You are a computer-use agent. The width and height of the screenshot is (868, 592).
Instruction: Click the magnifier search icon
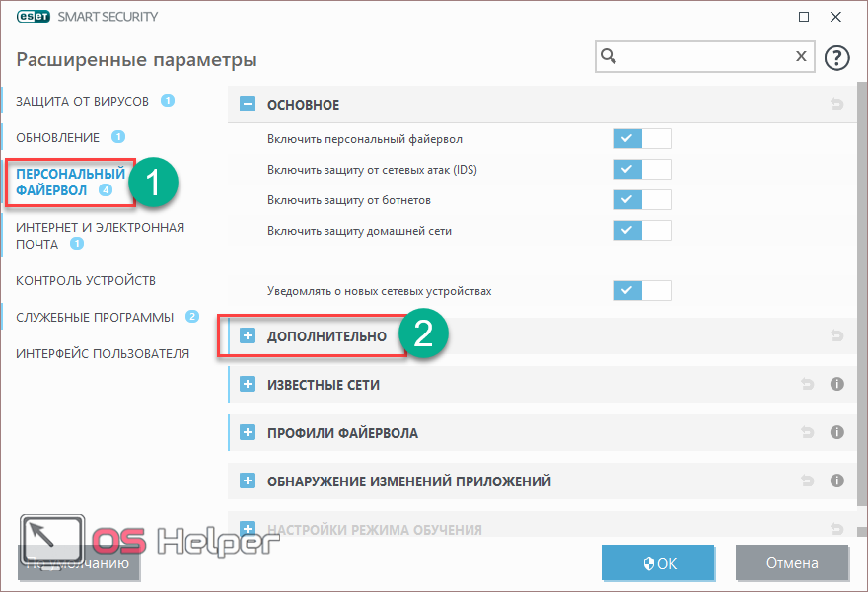pyautogui.click(x=611, y=56)
